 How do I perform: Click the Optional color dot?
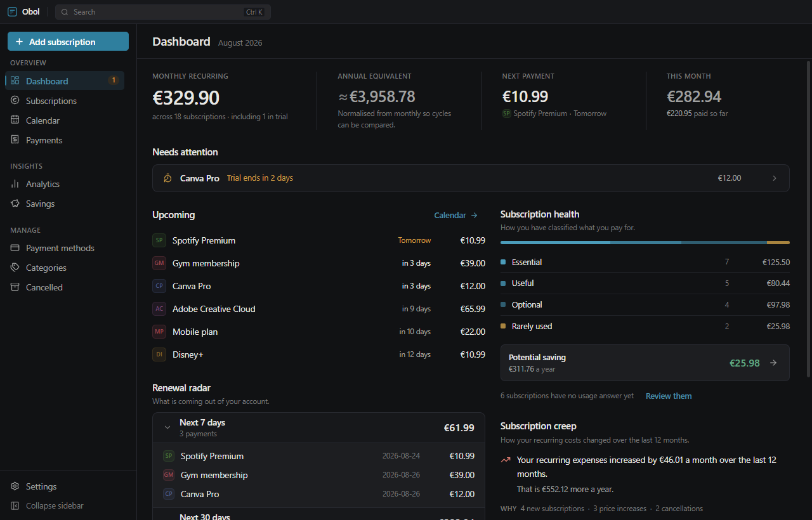point(503,304)
